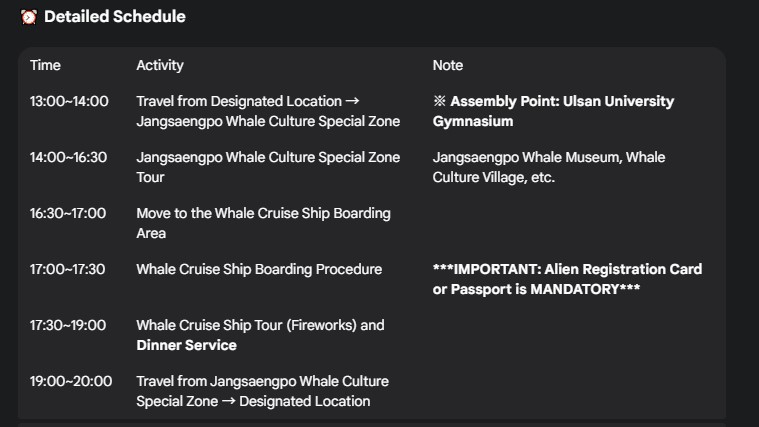Click the Assembly Point Ulsan University Gymnasium note
759x427 pixels.
(x=553, y=111)
